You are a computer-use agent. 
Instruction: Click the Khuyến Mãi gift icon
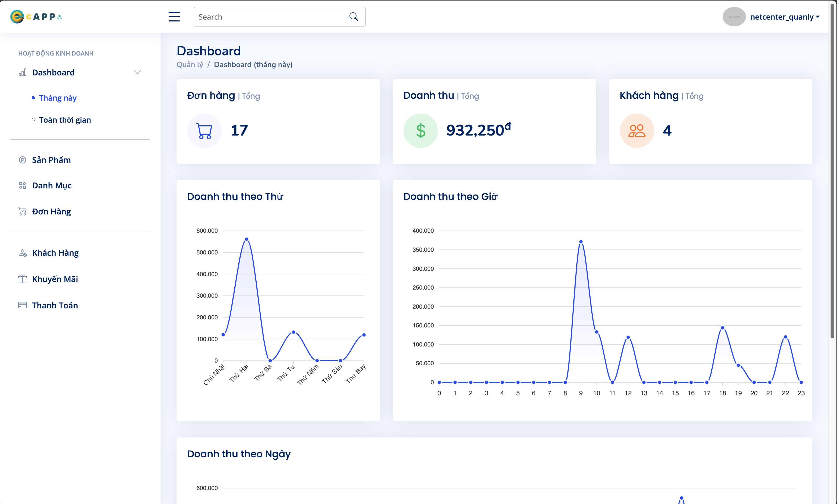23,279
